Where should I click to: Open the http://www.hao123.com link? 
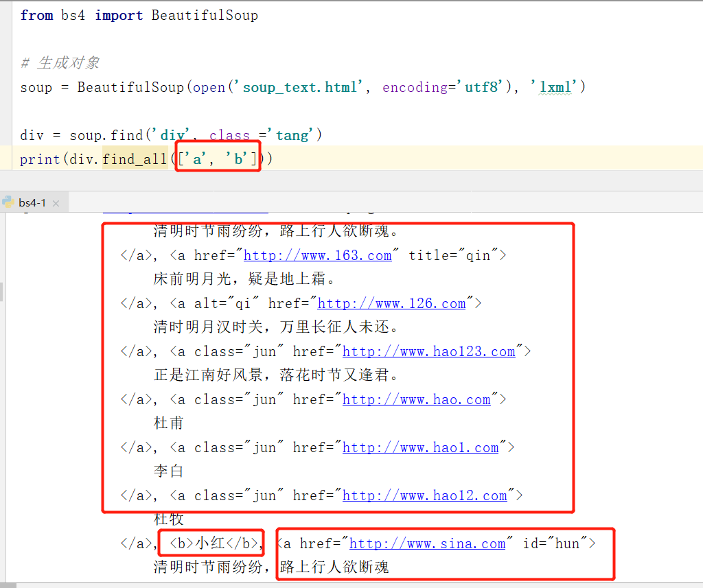pos(428,351)
